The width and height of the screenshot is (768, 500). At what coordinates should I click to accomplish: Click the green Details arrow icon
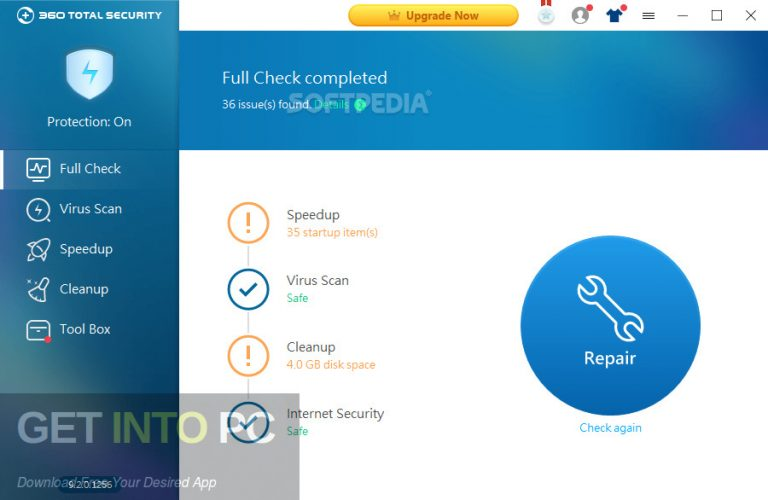tap(360, 105)
